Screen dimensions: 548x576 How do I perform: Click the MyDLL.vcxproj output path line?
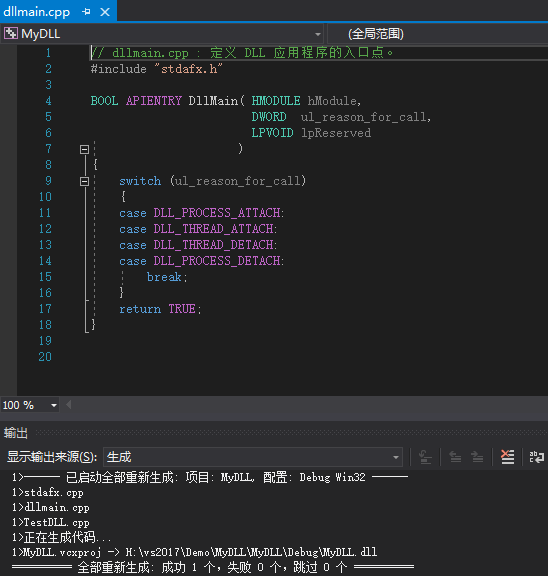pyautogui.click(x=194, y=552)
